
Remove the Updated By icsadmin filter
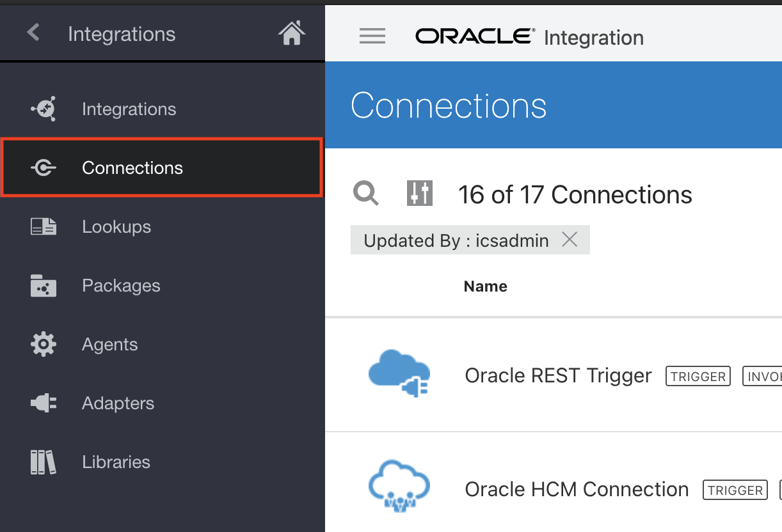point(569,240)
